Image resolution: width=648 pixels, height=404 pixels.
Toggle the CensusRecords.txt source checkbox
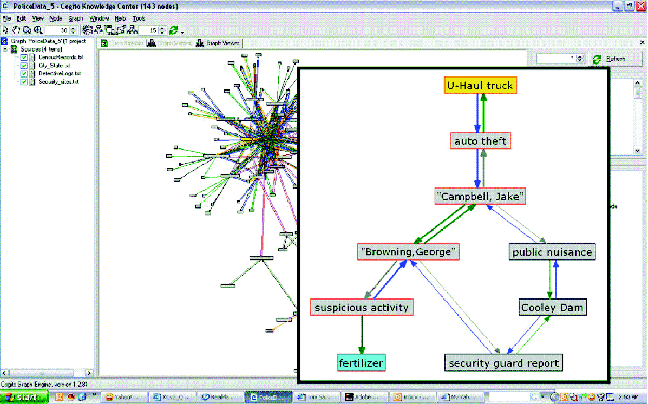pyautogui.click(x=25, y=57)
